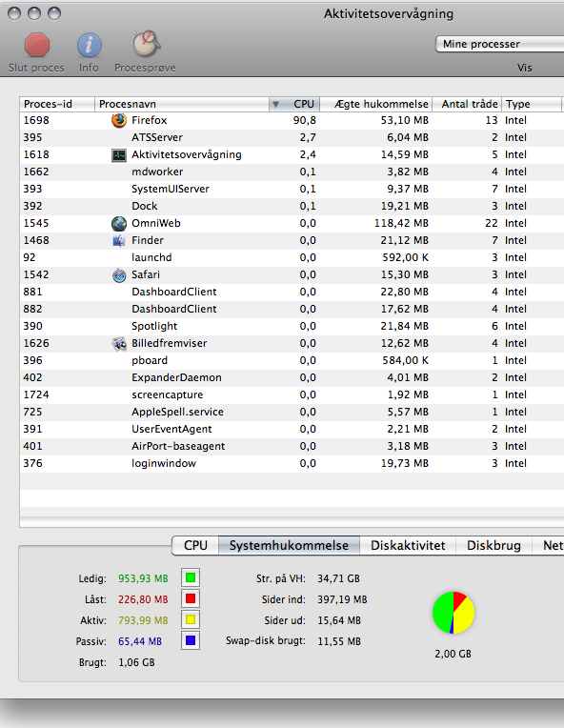The image size is (564, 728).
Task: Click the Slut proces stop icon
Action: pyautogui.click(x=36, y=45)
